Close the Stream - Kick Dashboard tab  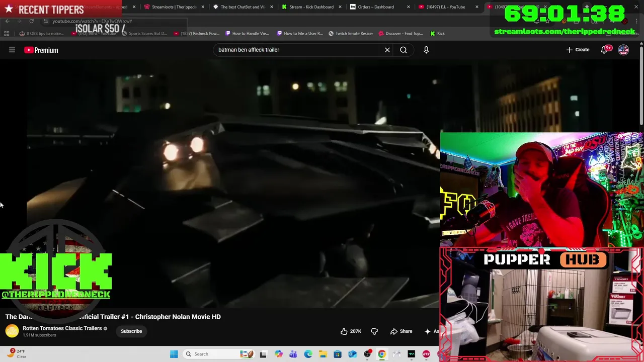coord(340,7)
